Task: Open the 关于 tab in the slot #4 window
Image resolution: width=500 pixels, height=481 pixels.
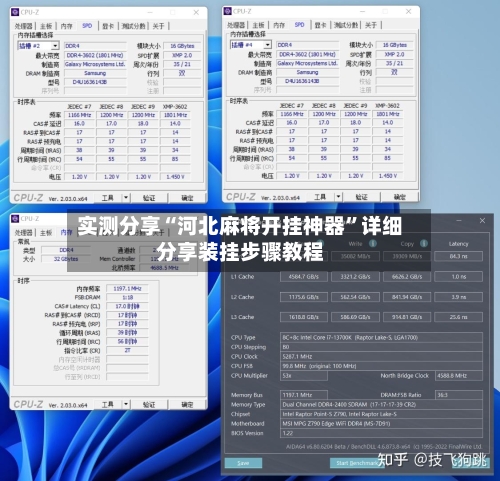Action: pos(371,25)
